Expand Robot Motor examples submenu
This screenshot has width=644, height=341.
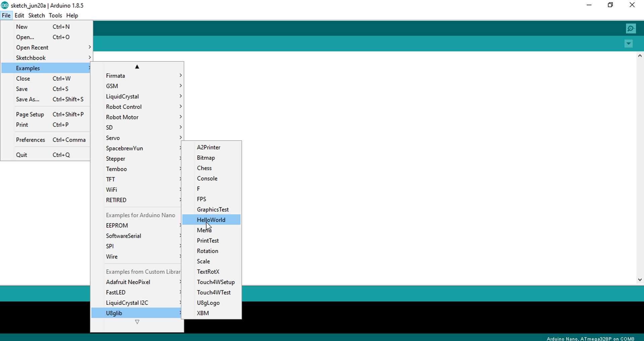click(137, 117)
